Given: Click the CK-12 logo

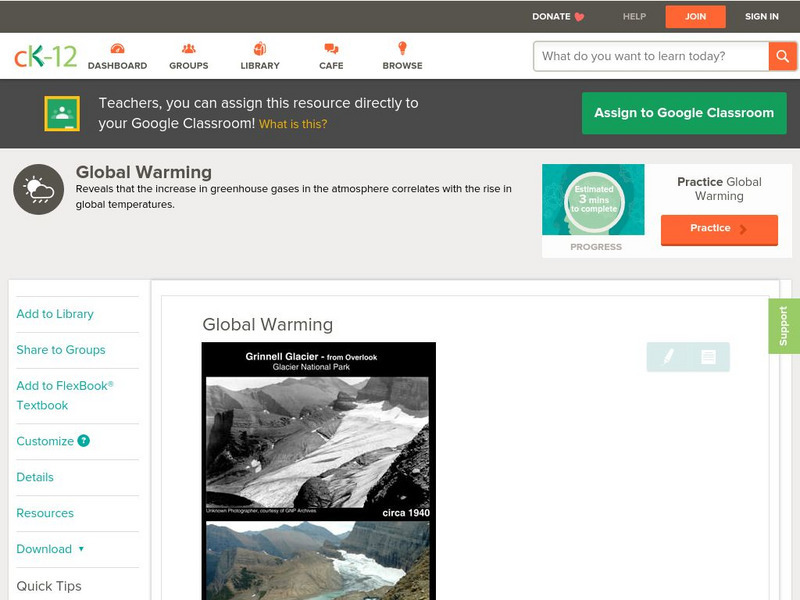Looking at the screenshot, I should tap(45, 57).
